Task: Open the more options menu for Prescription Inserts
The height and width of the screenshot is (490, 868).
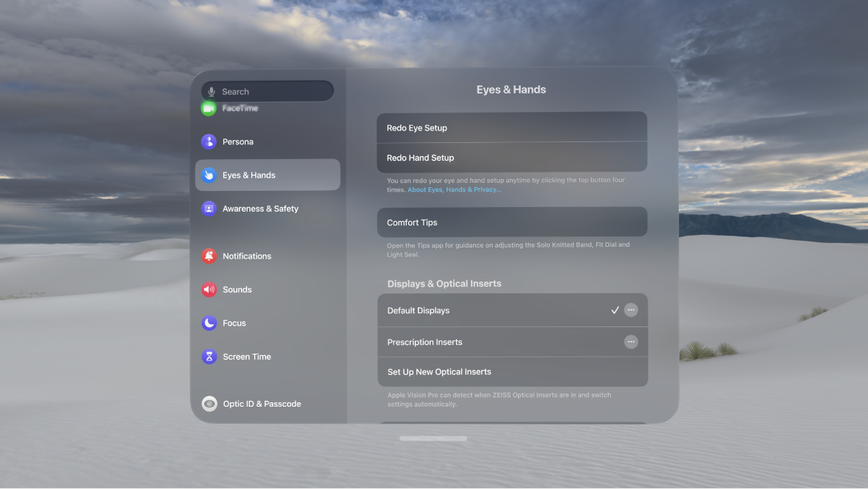Action: pos(631,341)
